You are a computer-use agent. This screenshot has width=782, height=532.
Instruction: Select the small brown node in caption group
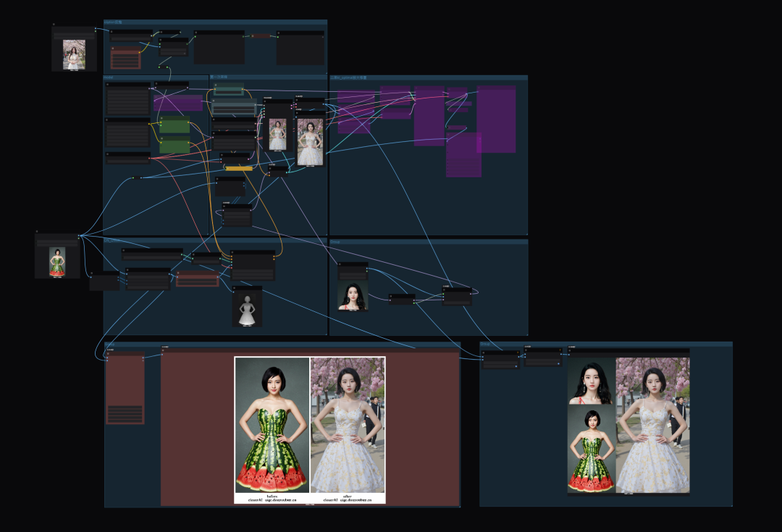pos(261,36)
